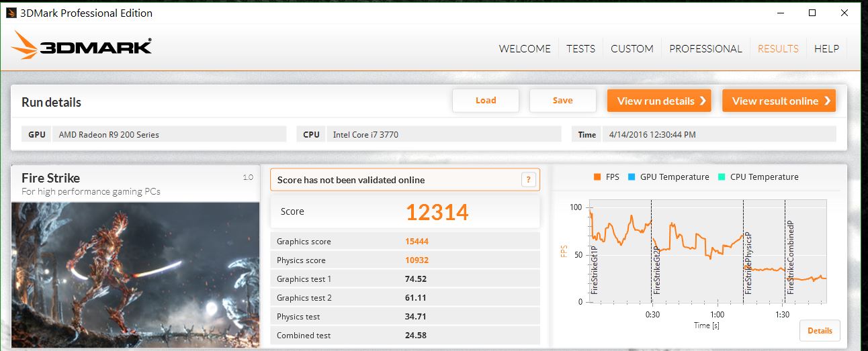This screenshot has height=351, width=868.
Task: Go to the PROFESSIONAL tab
Action: 705,48
